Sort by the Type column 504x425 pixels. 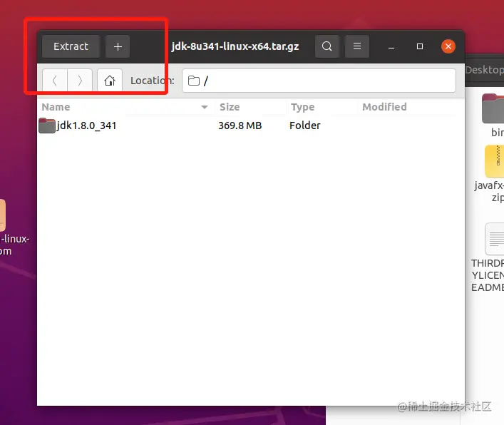coord(322,107)
